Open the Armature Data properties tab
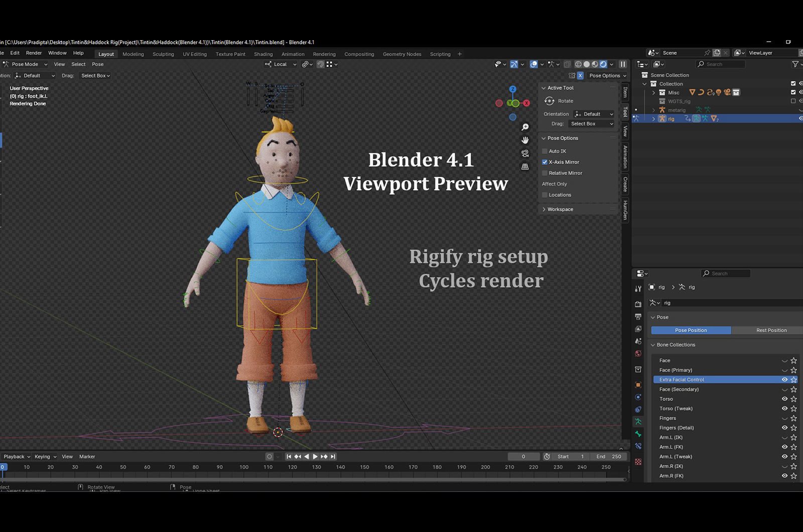Screen dimensions: 803x532 point(638,422)
